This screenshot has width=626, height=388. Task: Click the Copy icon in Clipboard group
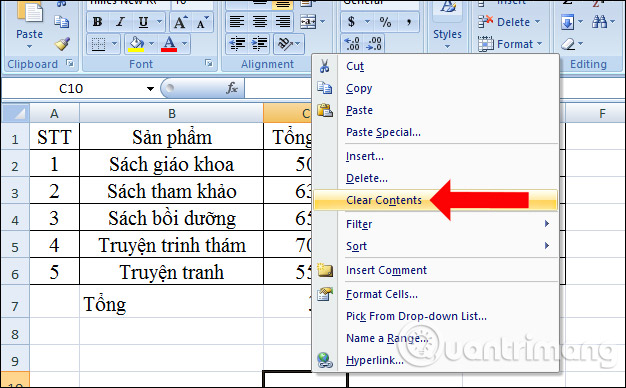61,21
